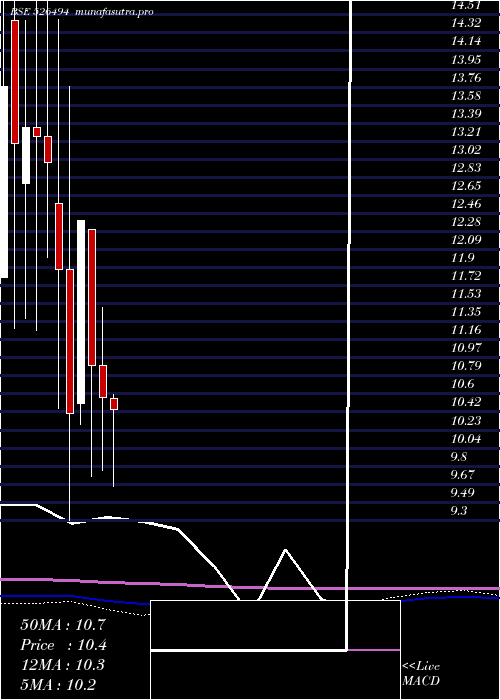Click the 13.58 price axis label
Viewport: 500px width, 700px height.
[466, 96]
